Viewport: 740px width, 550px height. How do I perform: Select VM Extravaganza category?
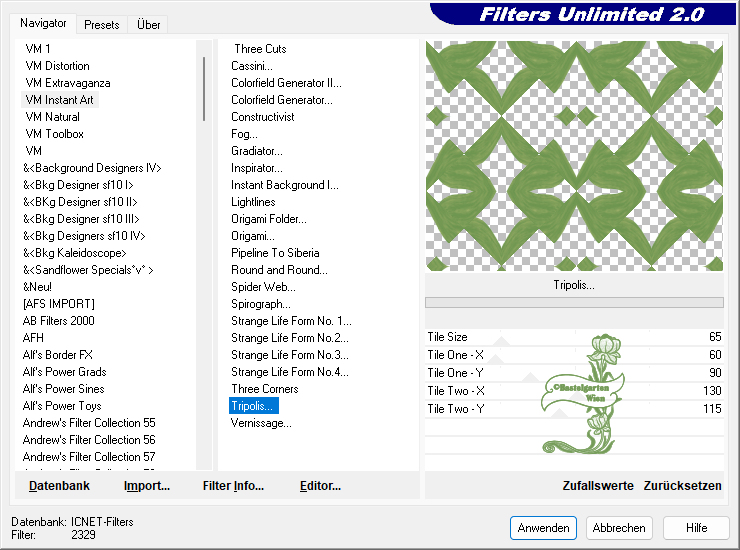coord(68,83)
